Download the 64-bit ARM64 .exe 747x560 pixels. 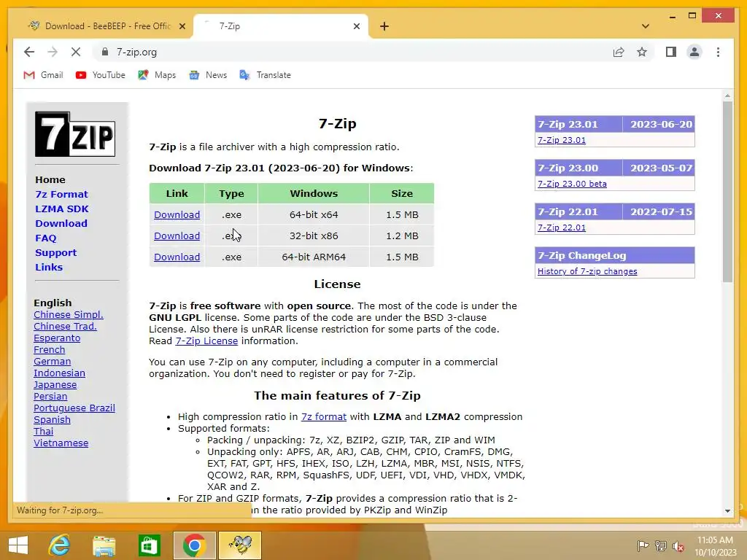[177, 257]
